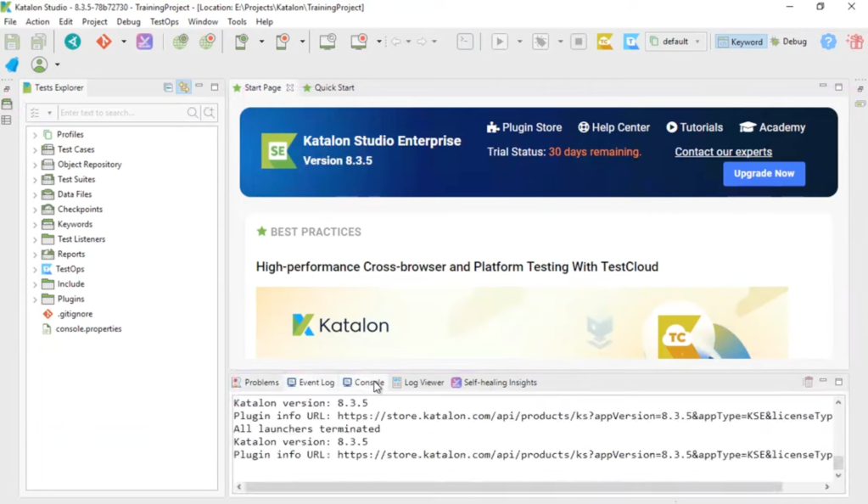Click the Run play button
Viewport: 868px width, 504px height.
pyautogui.click(x=499, y=42)
